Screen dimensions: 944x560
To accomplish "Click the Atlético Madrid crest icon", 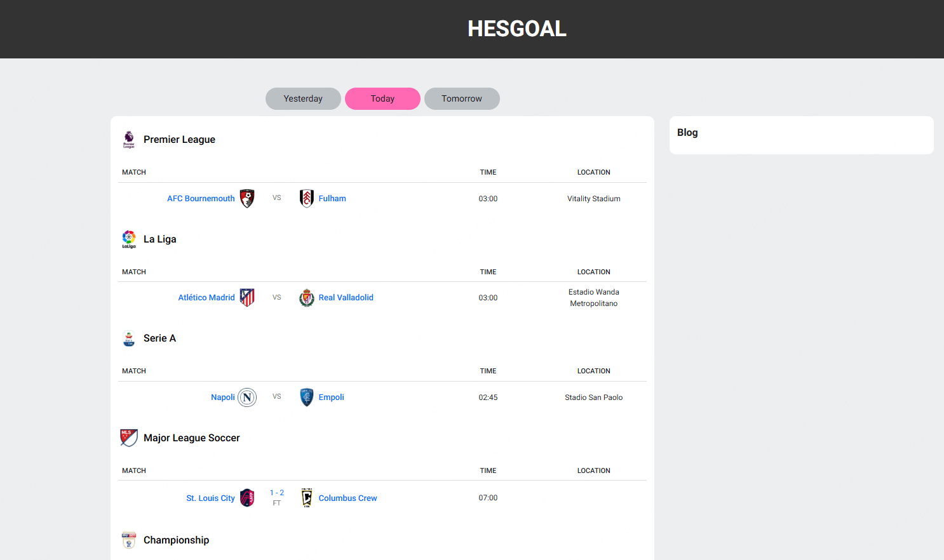I will pos(247,298).
